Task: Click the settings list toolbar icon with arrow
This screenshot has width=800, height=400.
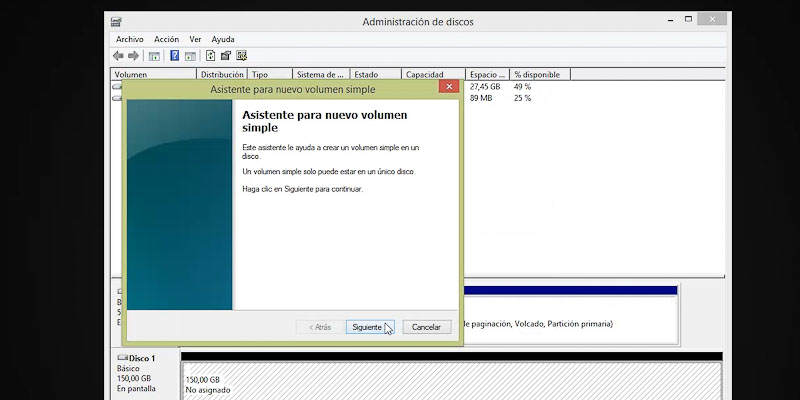Action: (242, 56)
